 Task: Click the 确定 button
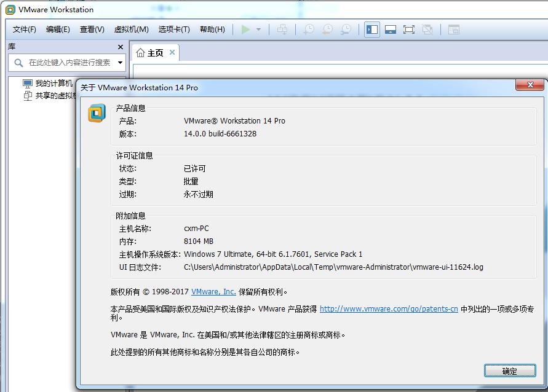click(x=509, y=371)
